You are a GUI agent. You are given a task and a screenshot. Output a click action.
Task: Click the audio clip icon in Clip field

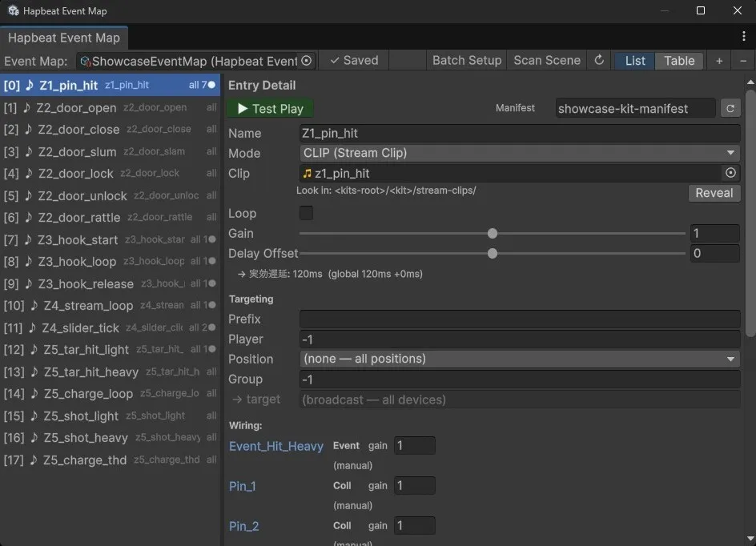point(308,173)
